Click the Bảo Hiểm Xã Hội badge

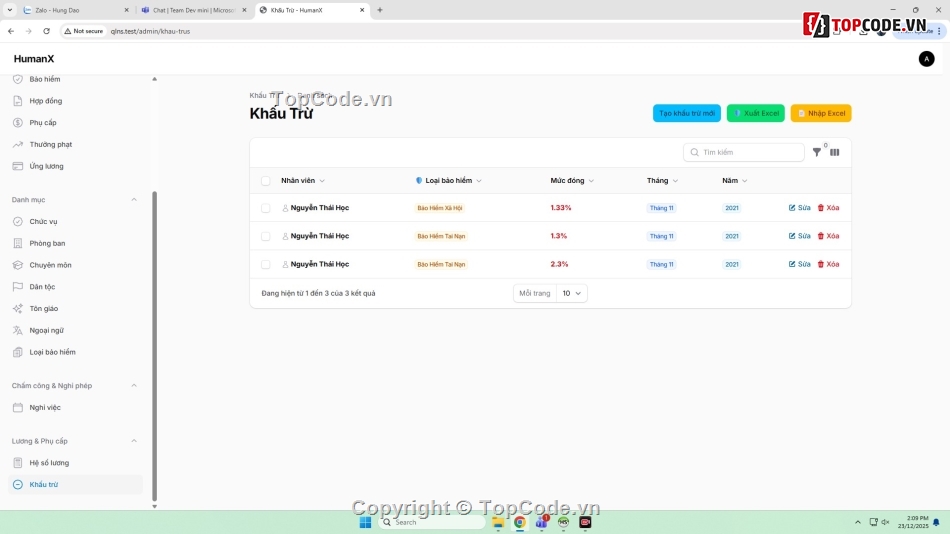point(440,208)
